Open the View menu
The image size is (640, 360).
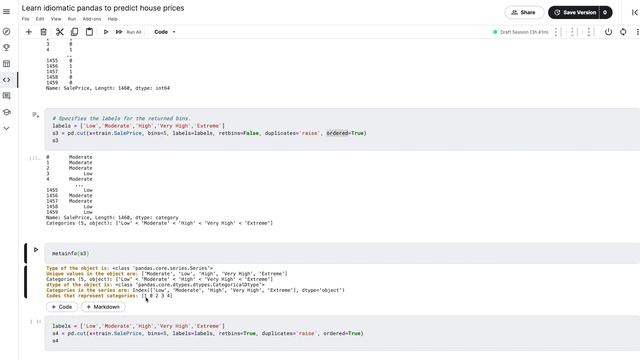(56, 19)
